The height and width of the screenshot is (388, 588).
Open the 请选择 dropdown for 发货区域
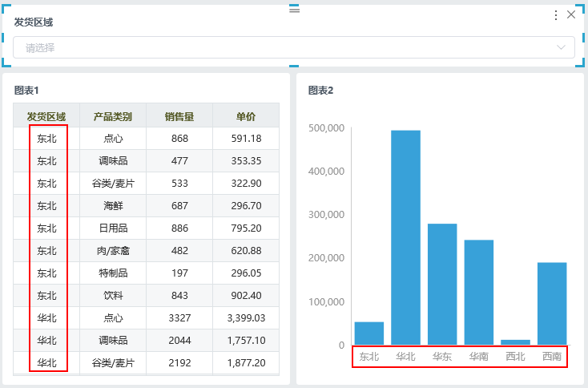click(x=294, y=47)
